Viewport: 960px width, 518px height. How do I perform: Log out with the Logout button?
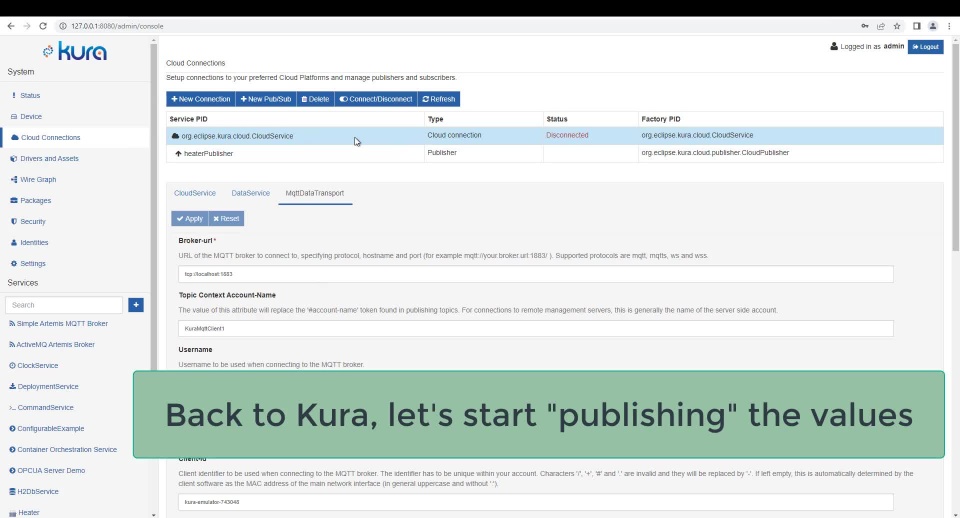(x=925, y=47)
